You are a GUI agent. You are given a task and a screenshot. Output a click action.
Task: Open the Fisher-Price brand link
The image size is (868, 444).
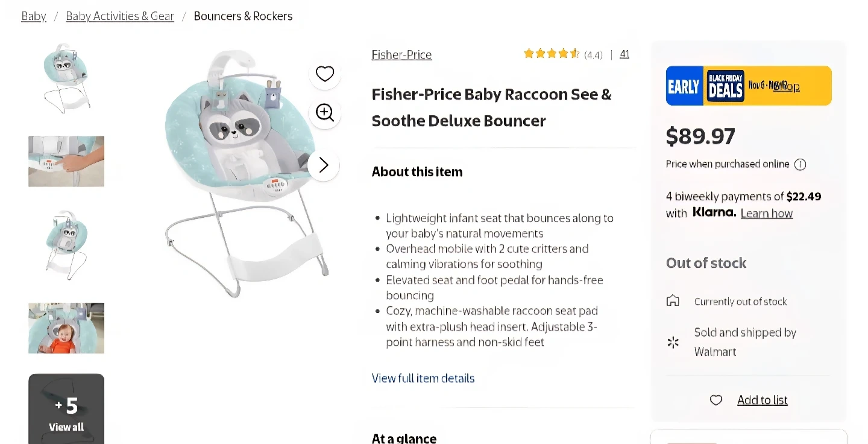point(401,55)
